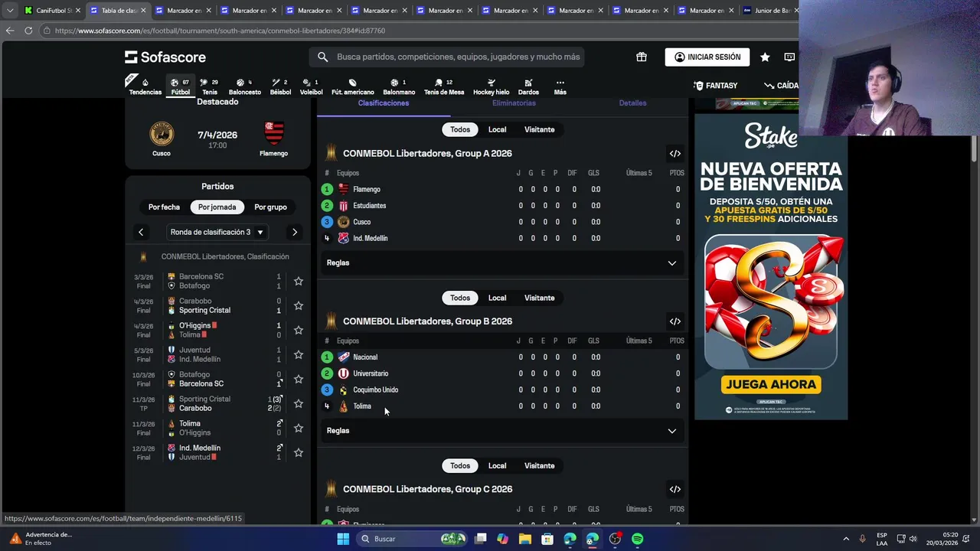Select Tenis sport category
Screen dimensions: 980x551
210,86
